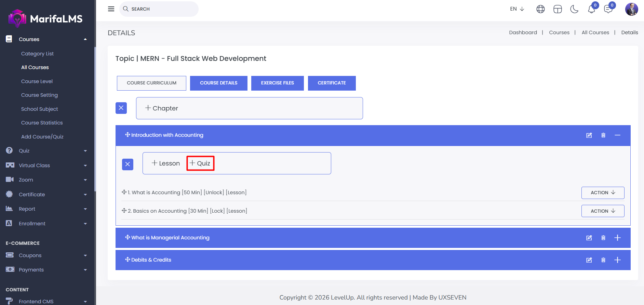Delete the What is Managerial Accounting chapter
Image resolution: width=644 pixels, height=305 pixels.
point(603,238)
